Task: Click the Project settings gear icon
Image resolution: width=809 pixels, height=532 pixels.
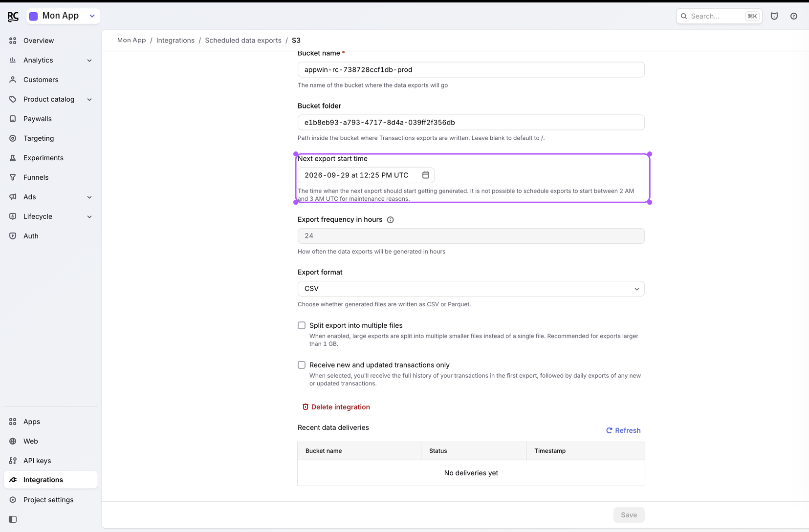Action: [x=13, y=500]
